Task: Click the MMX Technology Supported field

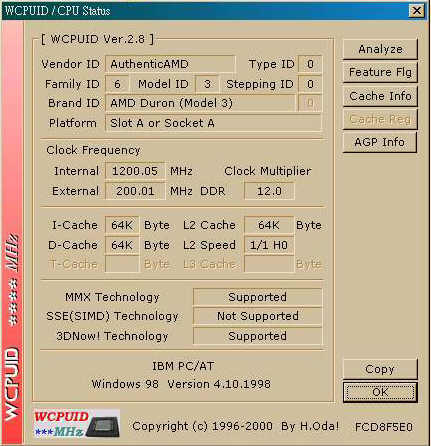Action: click(257, 297)
